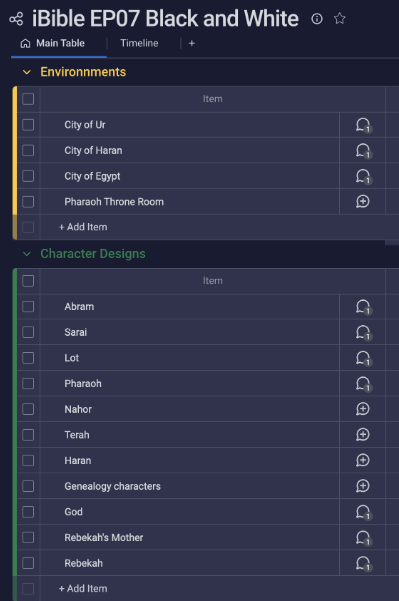Open board info icon next to title
This screenshot has height=601, width=399.
pyautogui.click(x=317, y=18)
